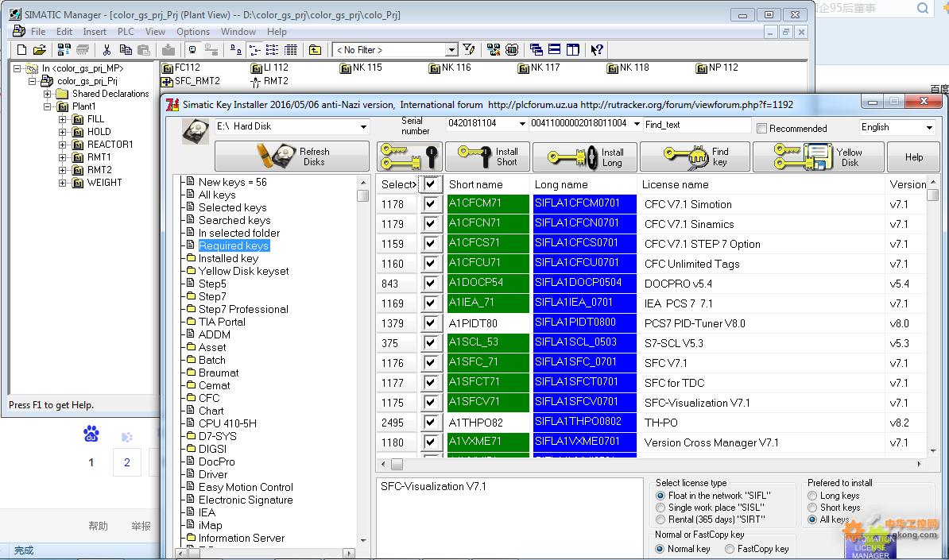Expand the REACTOR1 tree node
The width and height of the screenshot is (949, 560).
[x=62, y=145]
